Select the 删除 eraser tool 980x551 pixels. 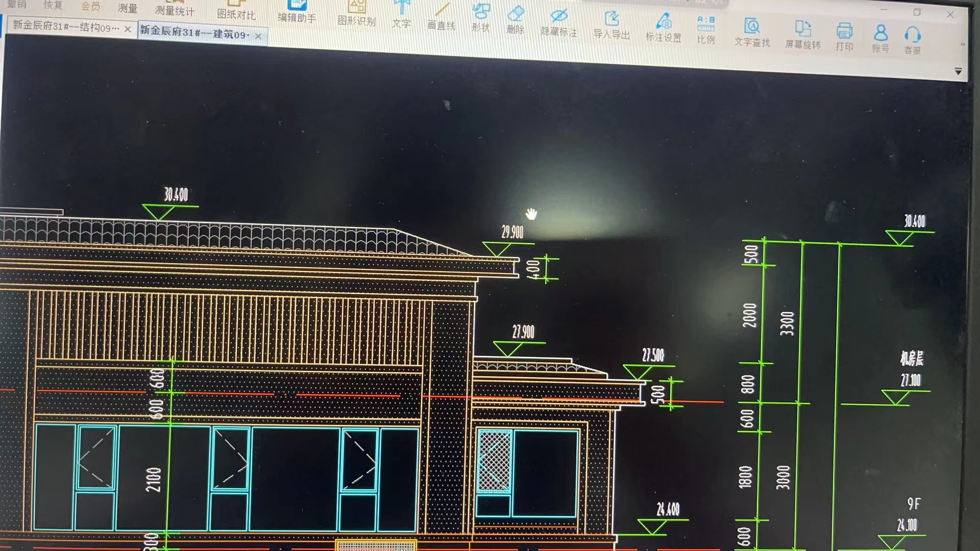pos(516,20)
